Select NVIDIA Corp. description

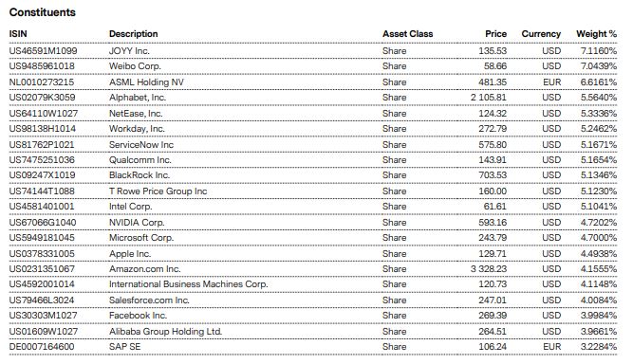pos(137,223)
